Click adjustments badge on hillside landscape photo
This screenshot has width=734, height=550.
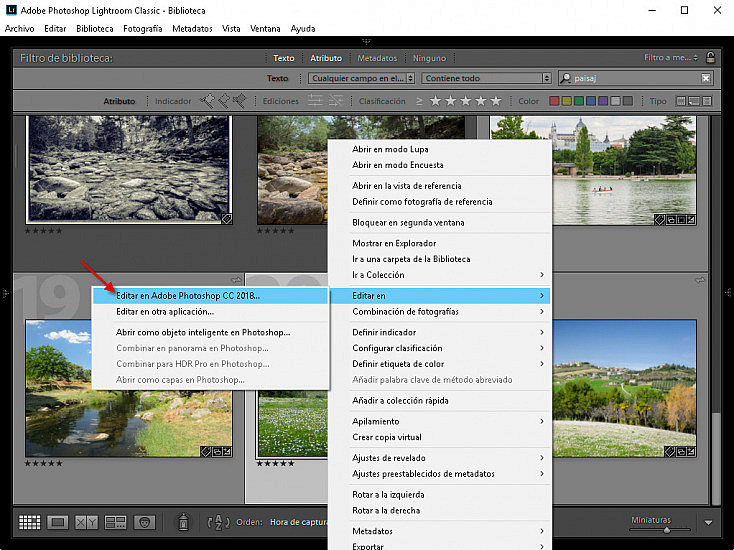(691, 452)
